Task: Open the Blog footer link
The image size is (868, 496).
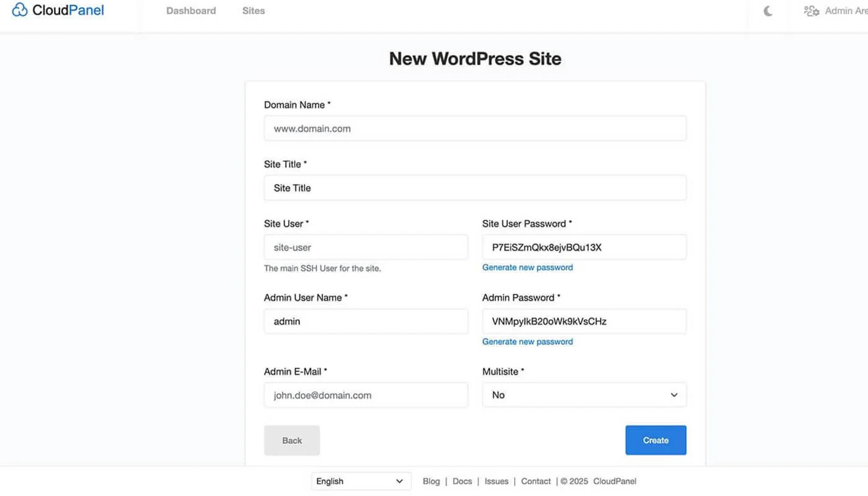Action: click(x=431, y=480)
